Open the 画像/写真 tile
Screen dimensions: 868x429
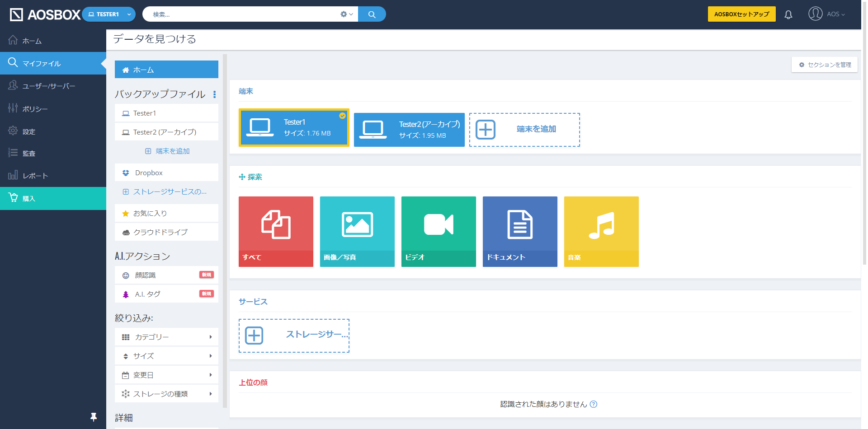(x=357, y=232)
